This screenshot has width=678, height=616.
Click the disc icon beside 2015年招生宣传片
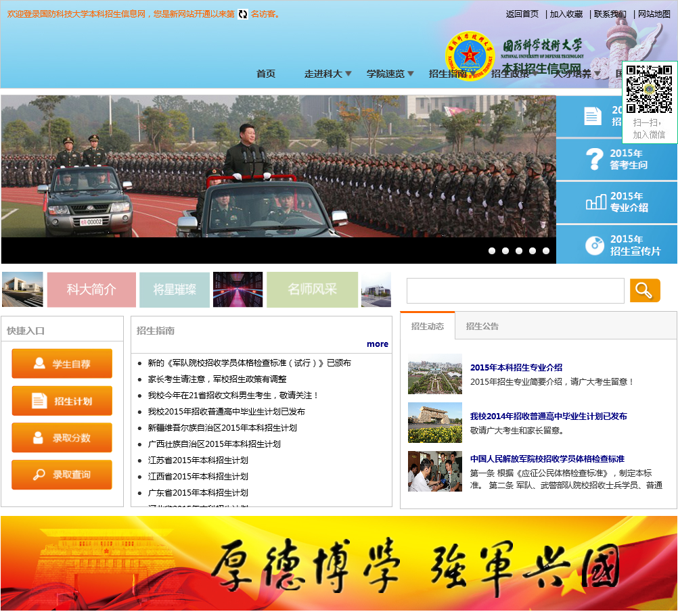pos(595,245)
